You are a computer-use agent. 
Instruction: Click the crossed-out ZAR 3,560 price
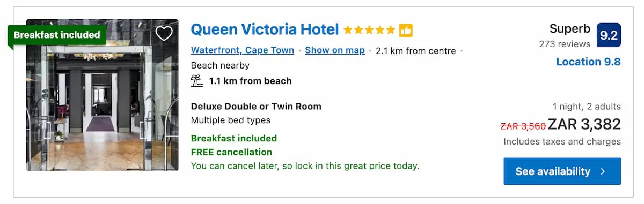(x=523, y=126)
